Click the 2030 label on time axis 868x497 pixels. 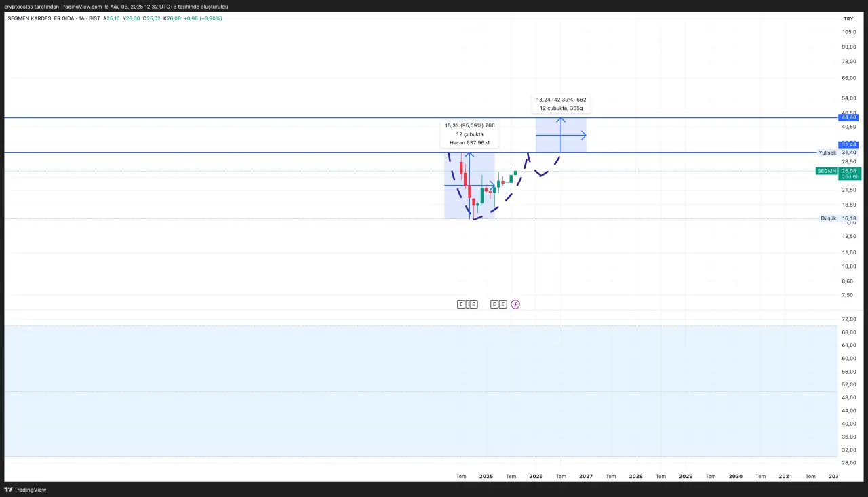click(x=735, y=477)
